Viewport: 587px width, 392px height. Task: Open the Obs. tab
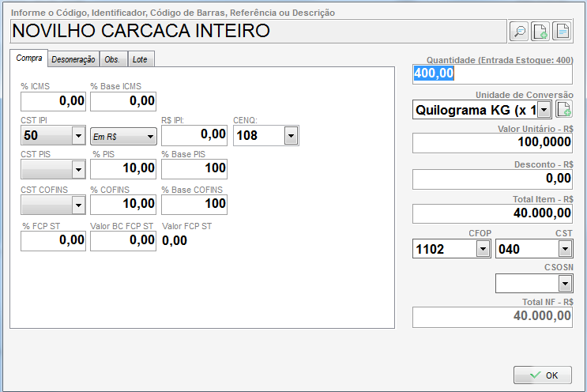[x=112, y=59]
